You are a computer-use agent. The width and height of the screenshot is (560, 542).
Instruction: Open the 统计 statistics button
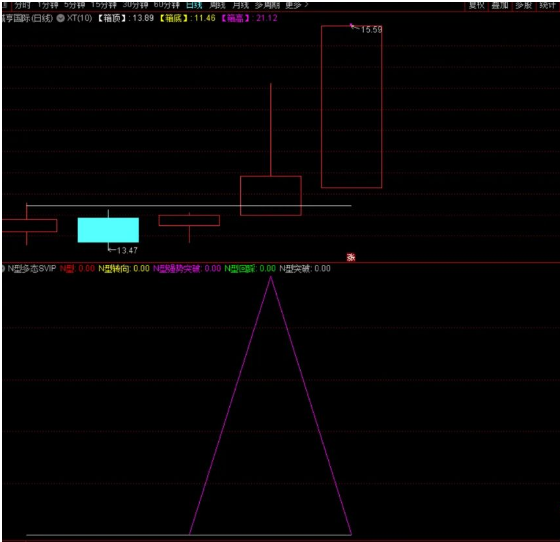(547, 5)
